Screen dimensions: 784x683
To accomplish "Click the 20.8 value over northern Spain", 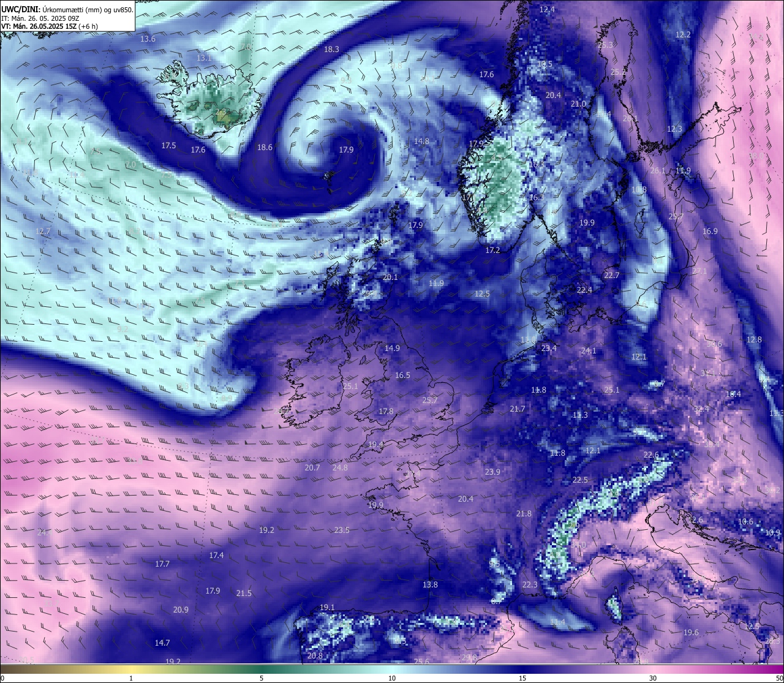I will point(315,656).
